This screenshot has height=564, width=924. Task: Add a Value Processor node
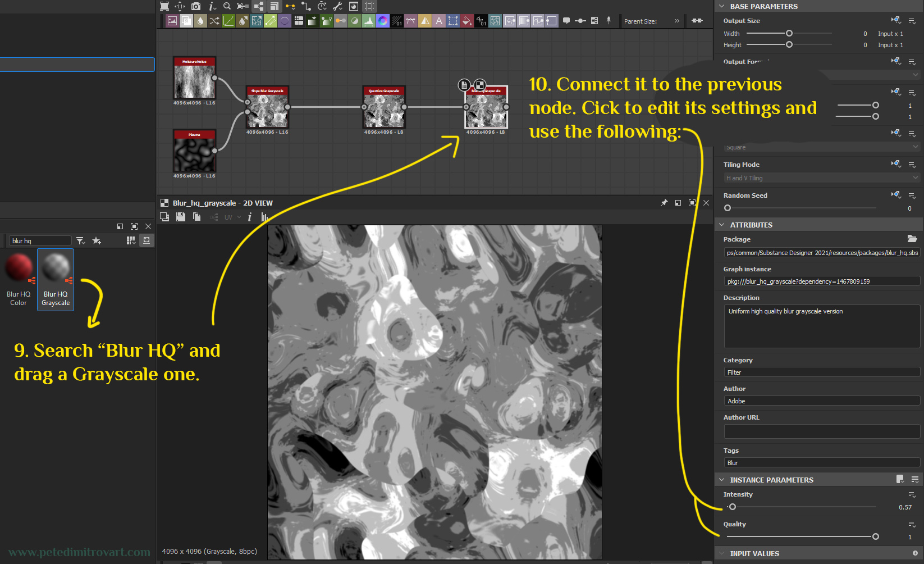tap(481, 21)
